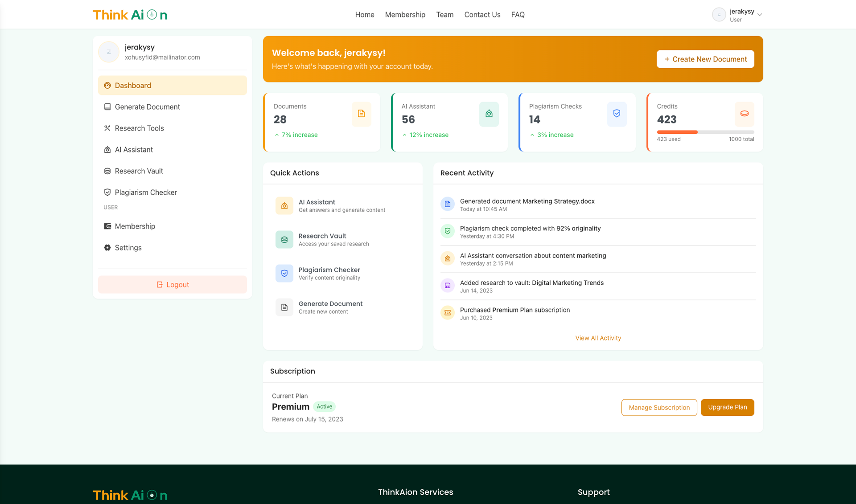
Task: Click the Plagiarism Checker shield icon
Action: tap(107, 192)
